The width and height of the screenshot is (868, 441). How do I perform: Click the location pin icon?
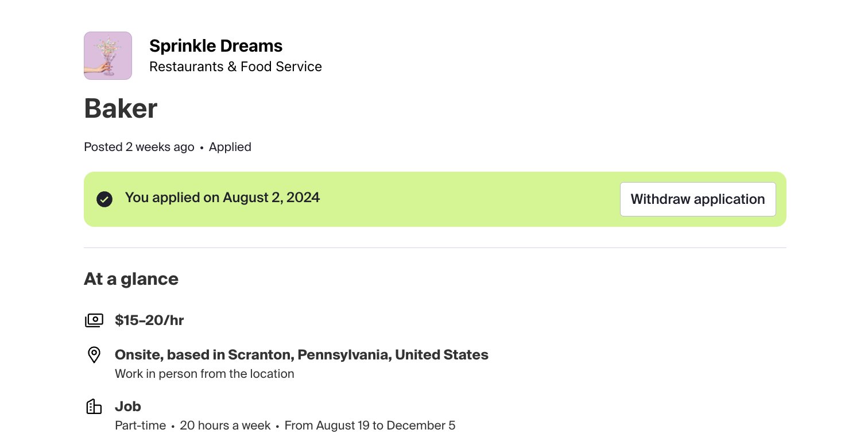[94, 355]
